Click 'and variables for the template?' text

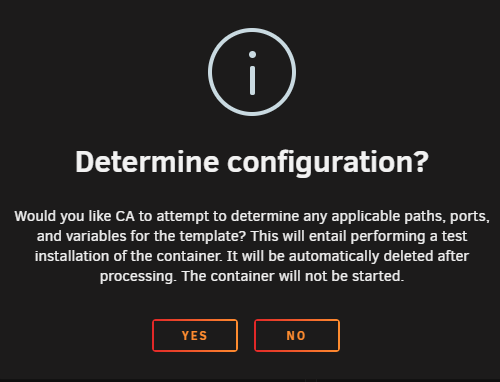(x=141, y=236)
